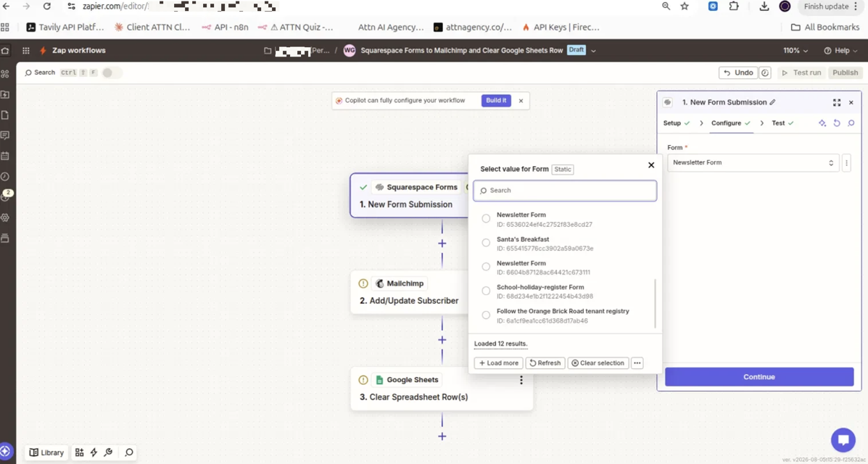Open the page document sidebar icon
868x464 pixels.
[5, 115]
